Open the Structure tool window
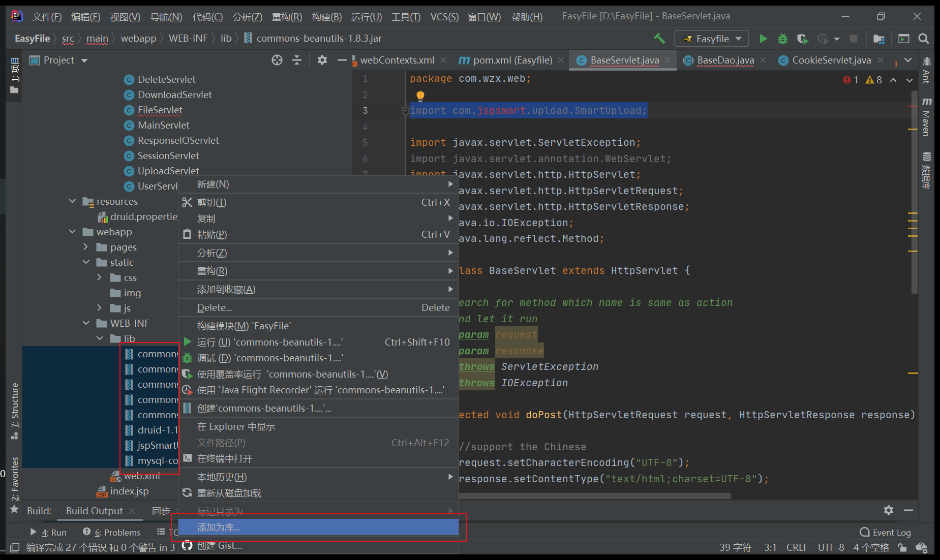 15,411
